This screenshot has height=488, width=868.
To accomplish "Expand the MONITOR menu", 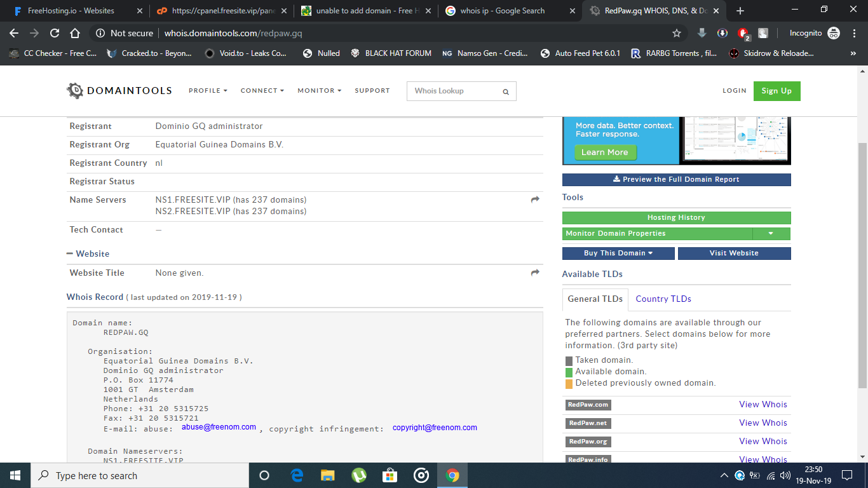I will 320,91.
